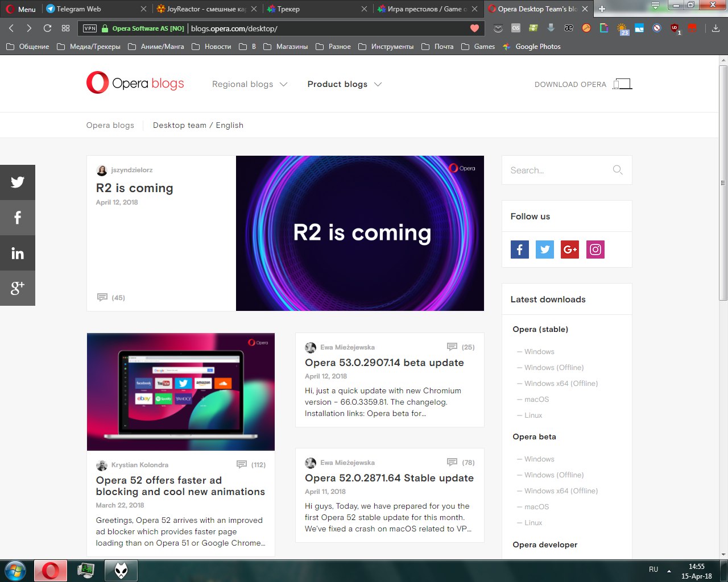Toggle the heart bookmark icon

pyautogui.click(x=474, y=28)
